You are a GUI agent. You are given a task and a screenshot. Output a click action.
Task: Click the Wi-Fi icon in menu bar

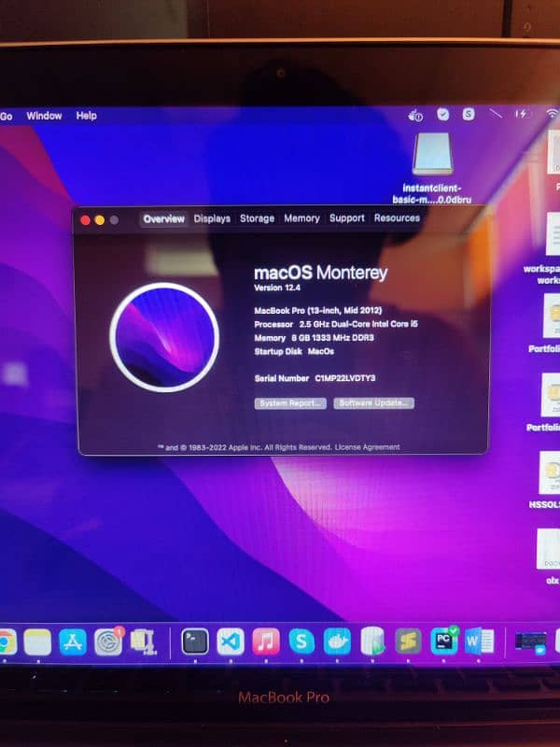point(552,113)
